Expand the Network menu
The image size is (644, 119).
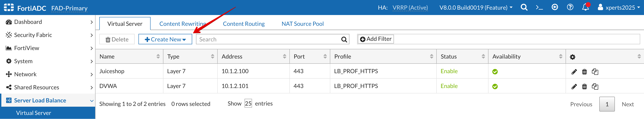click(x=48, y=74)
